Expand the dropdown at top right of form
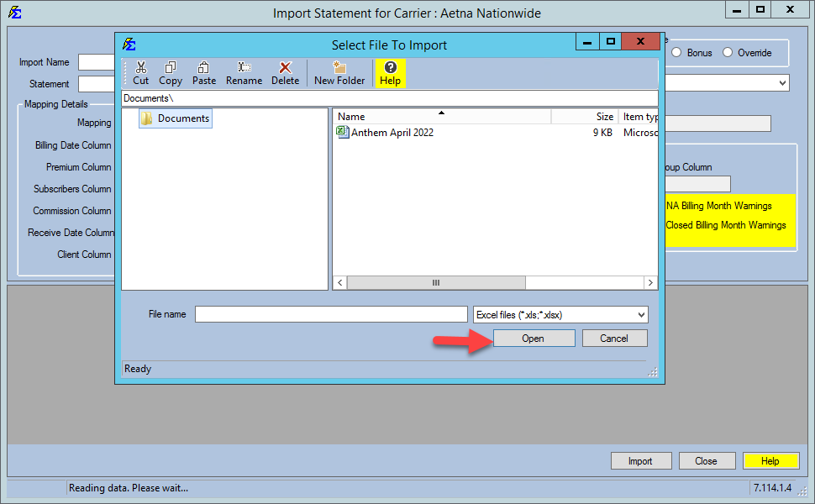Screen dimensions: 815x504 [782, 83]
